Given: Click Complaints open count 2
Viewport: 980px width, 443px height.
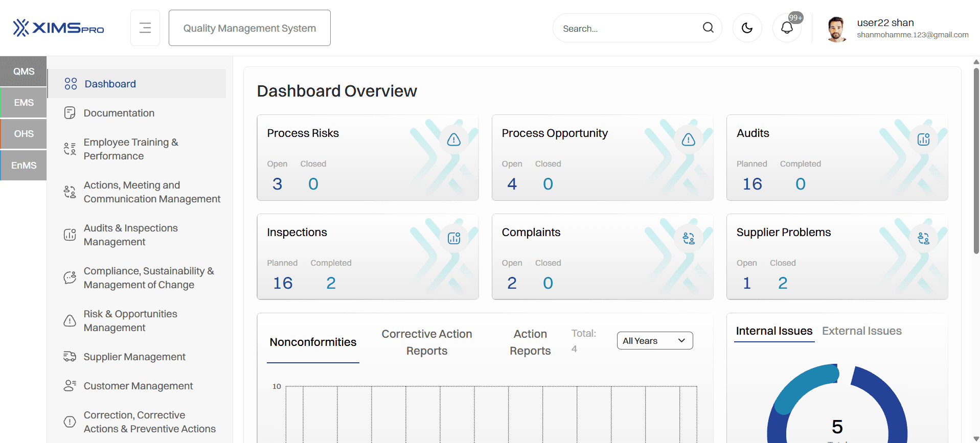Looking at the screenshot, I should point(512,283).
